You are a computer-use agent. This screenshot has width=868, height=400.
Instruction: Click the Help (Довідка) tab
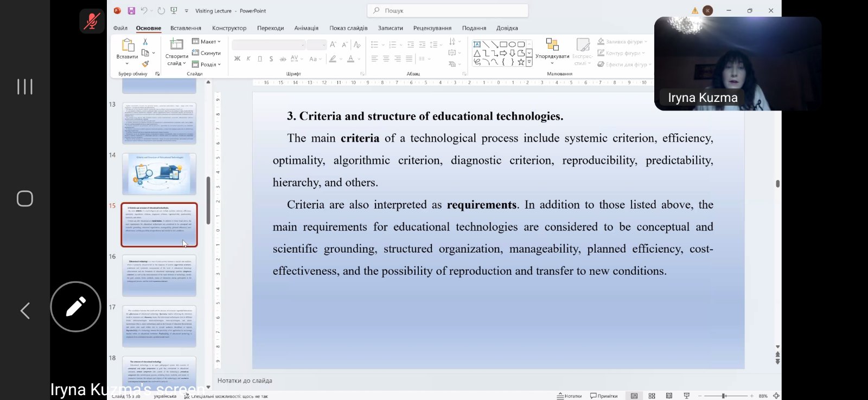point(507,28)
